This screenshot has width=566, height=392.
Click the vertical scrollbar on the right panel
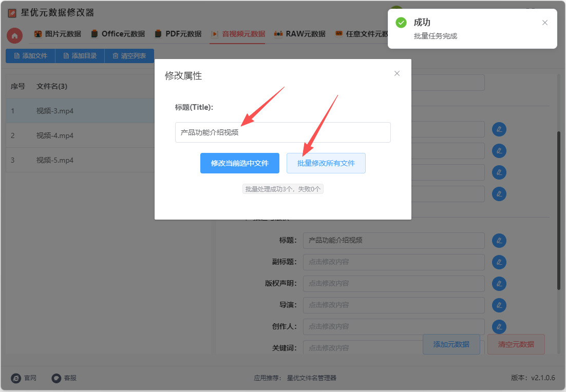tap(558, 211)
